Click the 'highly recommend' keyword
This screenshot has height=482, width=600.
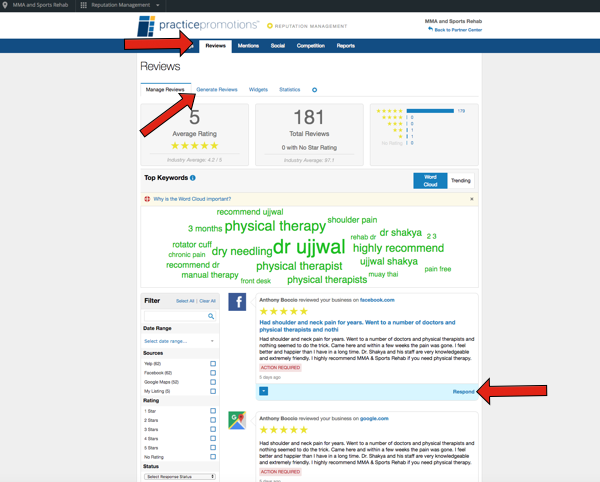[x=398, y=248]
